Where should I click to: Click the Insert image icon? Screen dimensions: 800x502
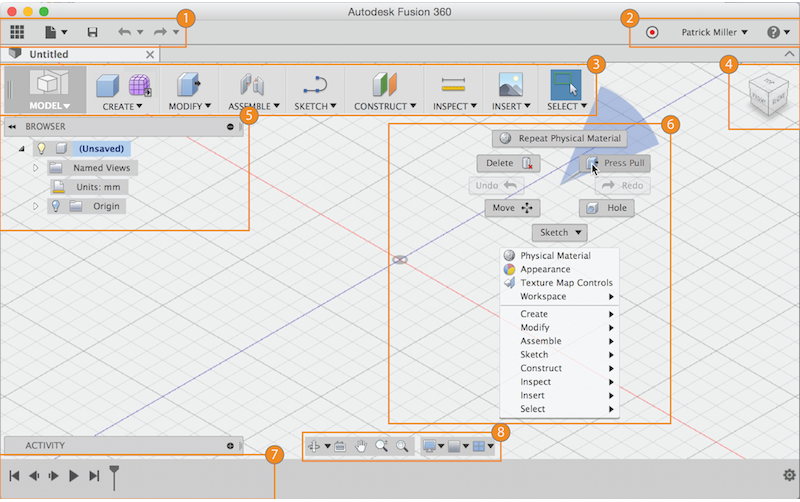click(x=511, y=84)
